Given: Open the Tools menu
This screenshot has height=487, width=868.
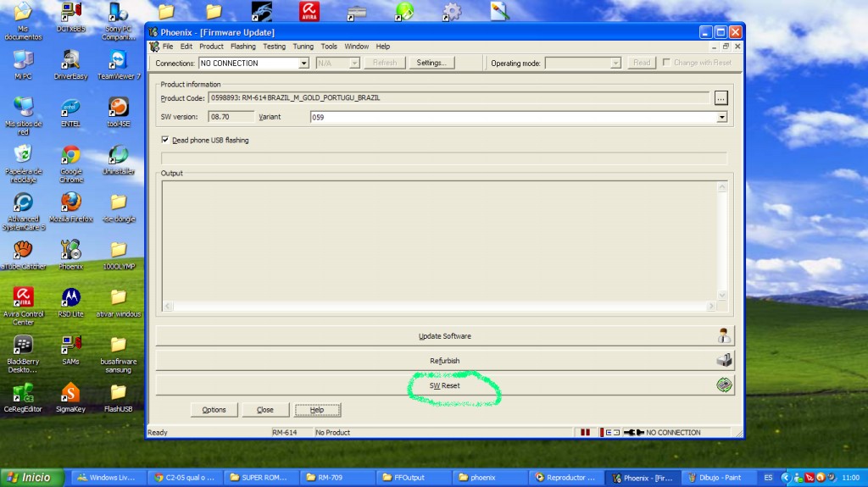Looking at the screenshot, I should click(x=329, y=47).
